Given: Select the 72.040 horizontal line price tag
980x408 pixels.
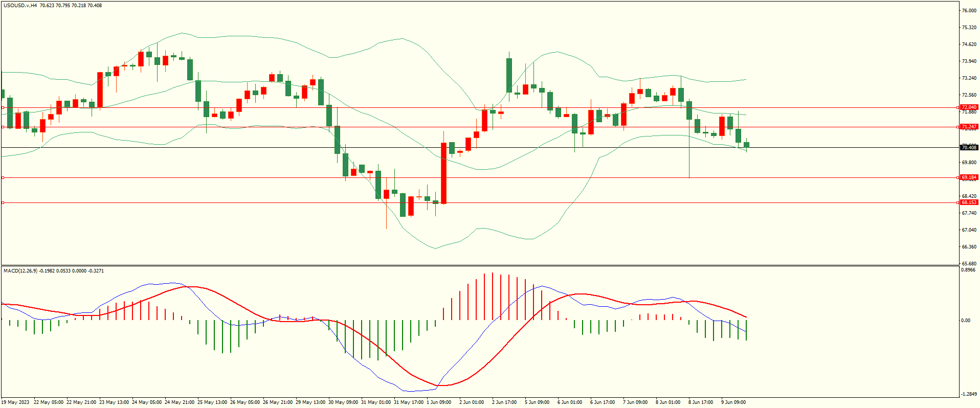Looking at the screenshot, I should click(x=969, y=107).
